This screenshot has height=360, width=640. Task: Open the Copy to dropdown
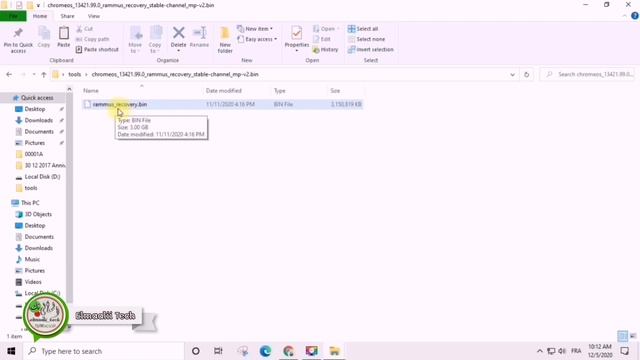tap(155, 40)
